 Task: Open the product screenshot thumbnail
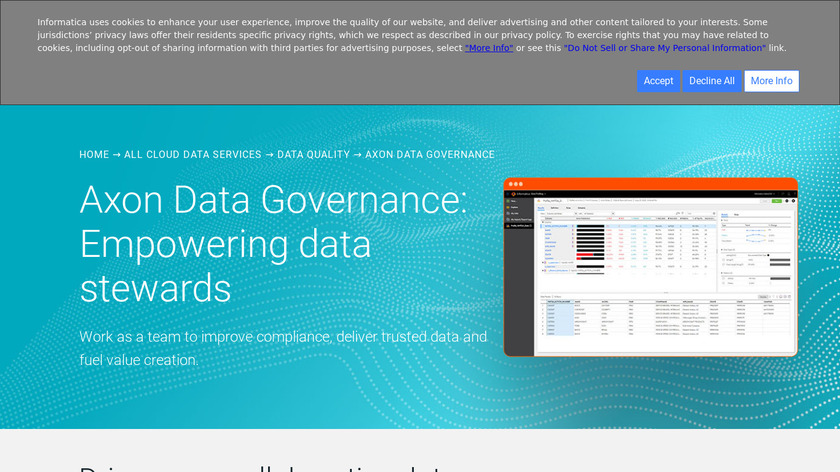pos(650,267)
